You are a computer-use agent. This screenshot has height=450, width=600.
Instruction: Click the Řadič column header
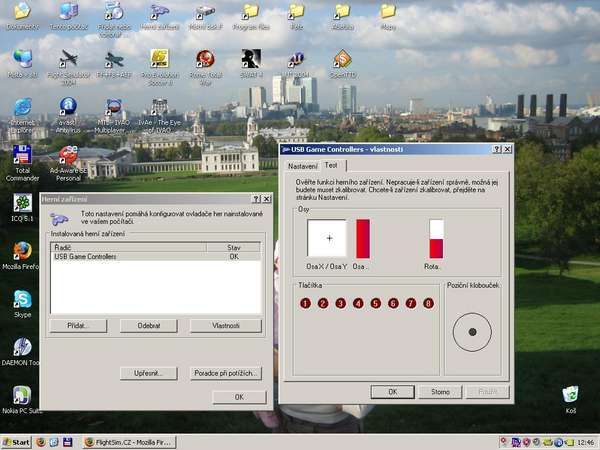coord(129,248)
